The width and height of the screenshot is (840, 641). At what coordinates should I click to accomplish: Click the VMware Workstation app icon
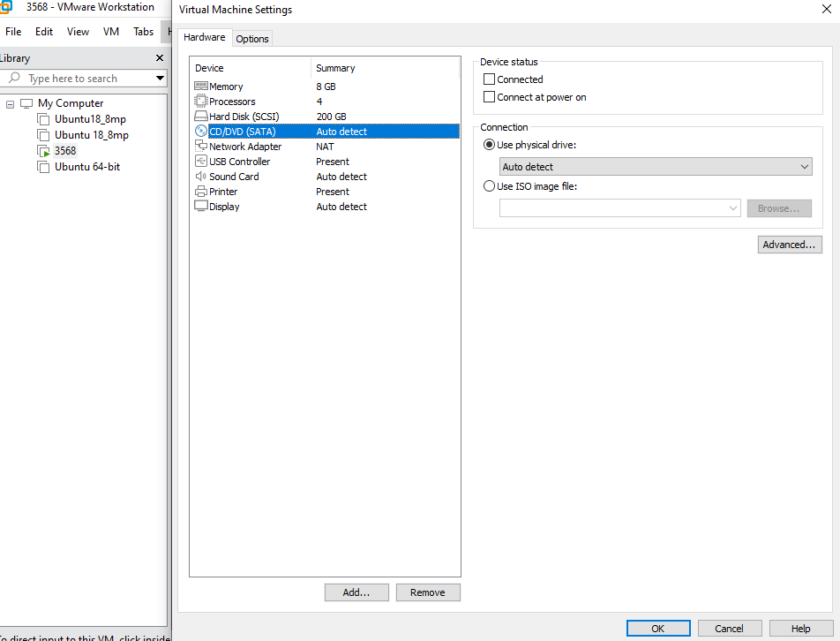[5, 7]
